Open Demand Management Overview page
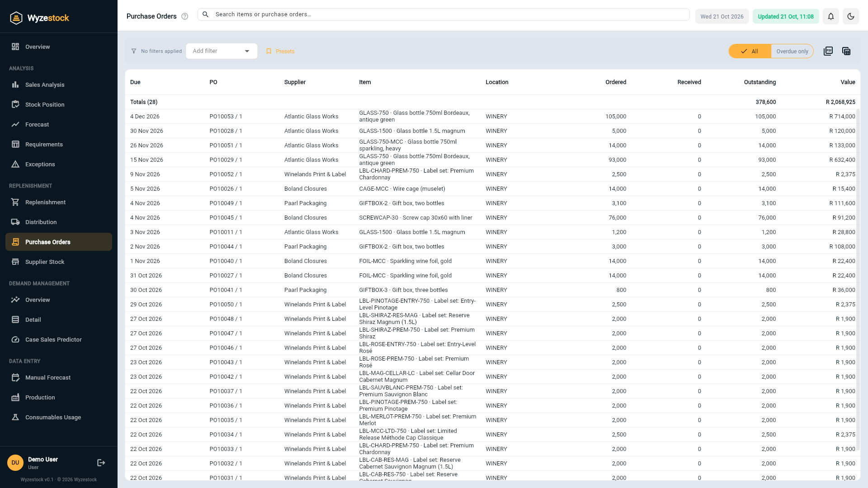 pyautogui.click(x=59, y=300)
